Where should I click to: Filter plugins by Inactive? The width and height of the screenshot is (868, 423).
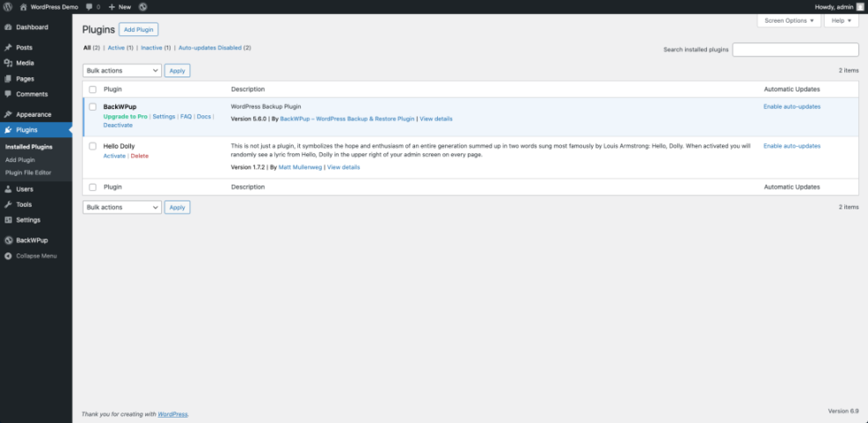(x=151, y=48)
